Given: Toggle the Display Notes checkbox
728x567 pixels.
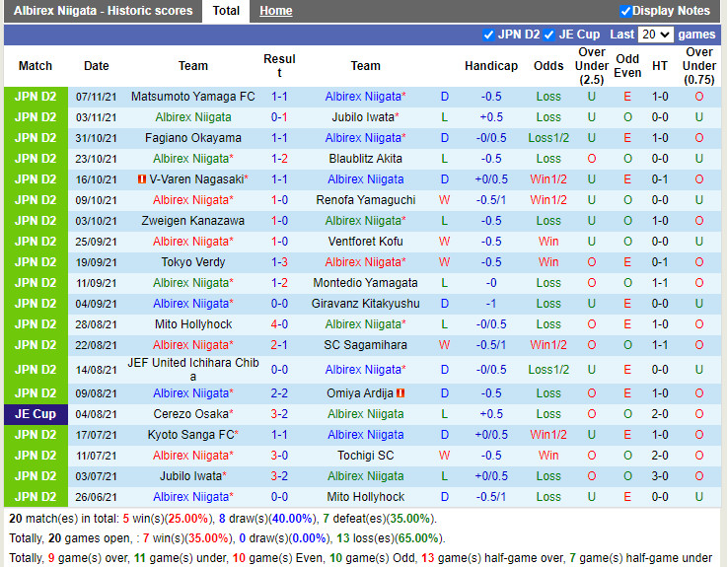Looking at the screenshot, I should coord(625,11).
